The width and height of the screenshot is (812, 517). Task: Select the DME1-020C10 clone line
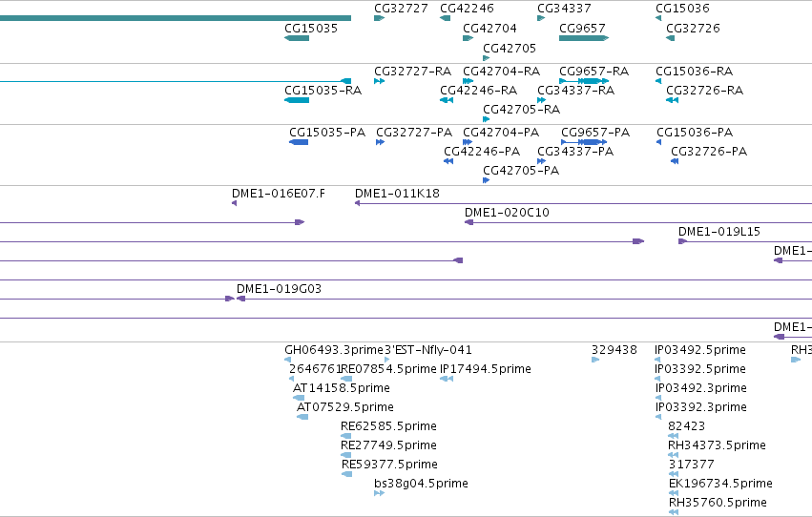638,222
